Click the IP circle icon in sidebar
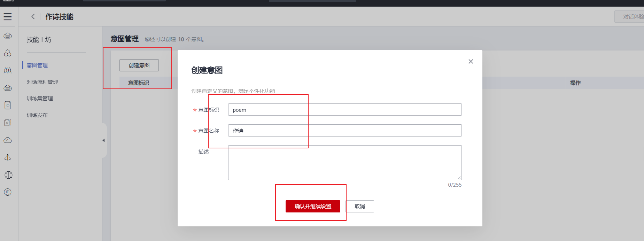The height and width of the screenshot is (241, 644). click(8, 192)
